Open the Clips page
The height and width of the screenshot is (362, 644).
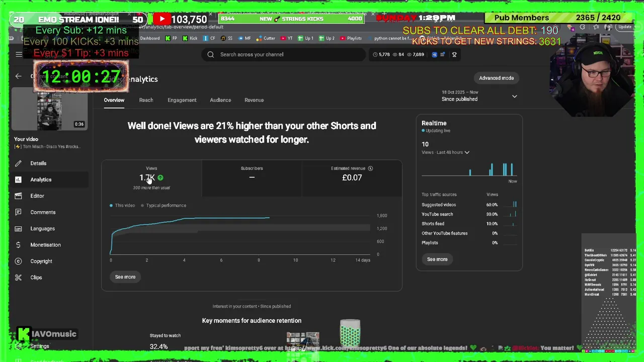point(36,278)
